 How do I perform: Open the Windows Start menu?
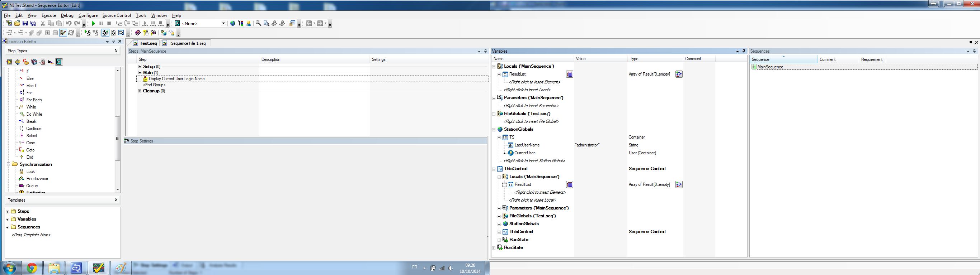tap(9, 268)
